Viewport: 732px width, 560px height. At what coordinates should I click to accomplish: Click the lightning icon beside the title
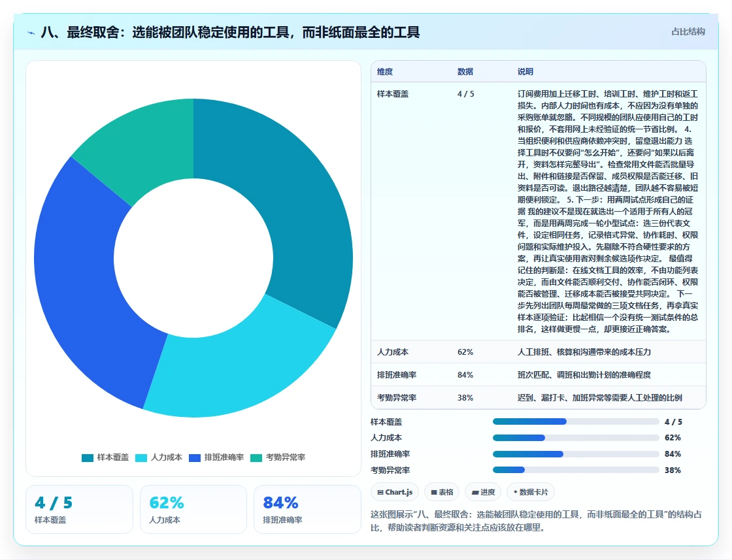click(31, 33)
